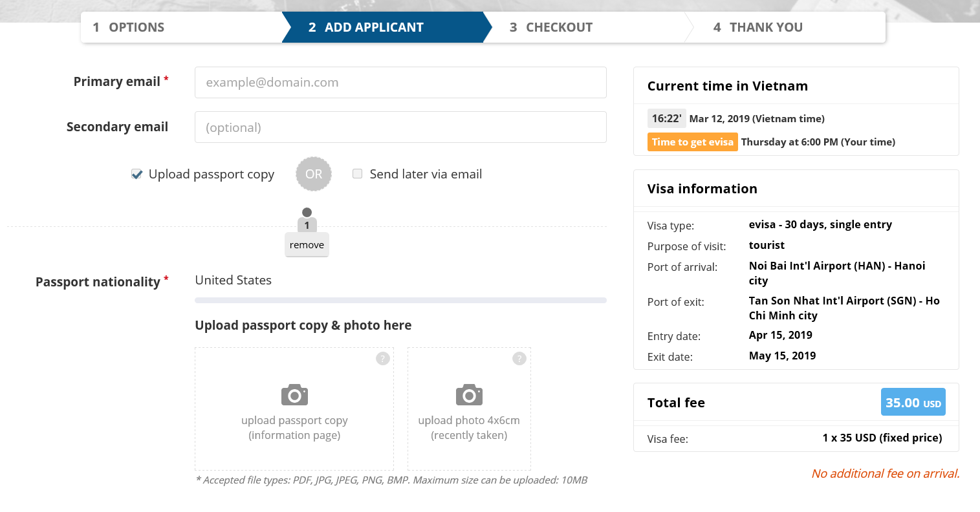Click help icon on photo upload box
Viewport: 980px width, 512px height.
pyautogui.click(x=519, y=359)
